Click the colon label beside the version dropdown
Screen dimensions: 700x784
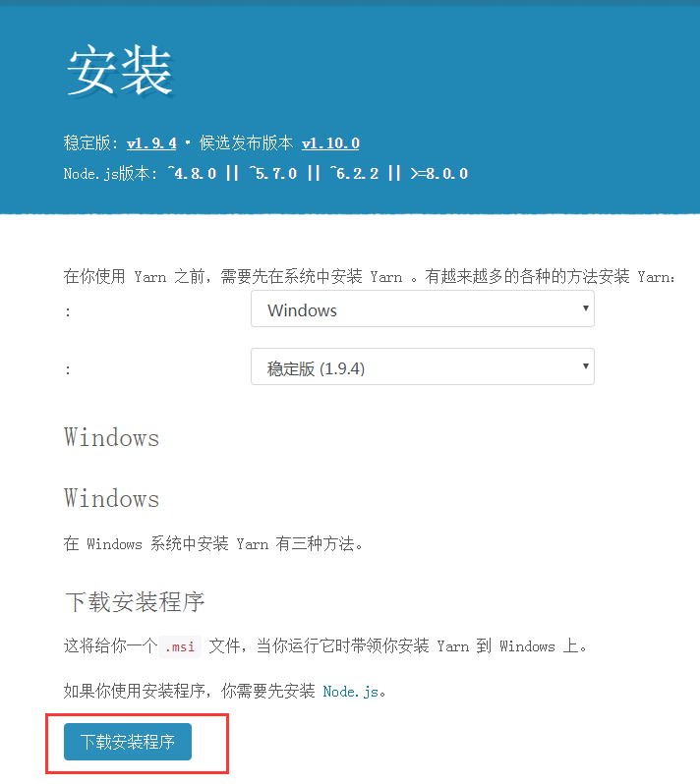(x=68, y=370)
